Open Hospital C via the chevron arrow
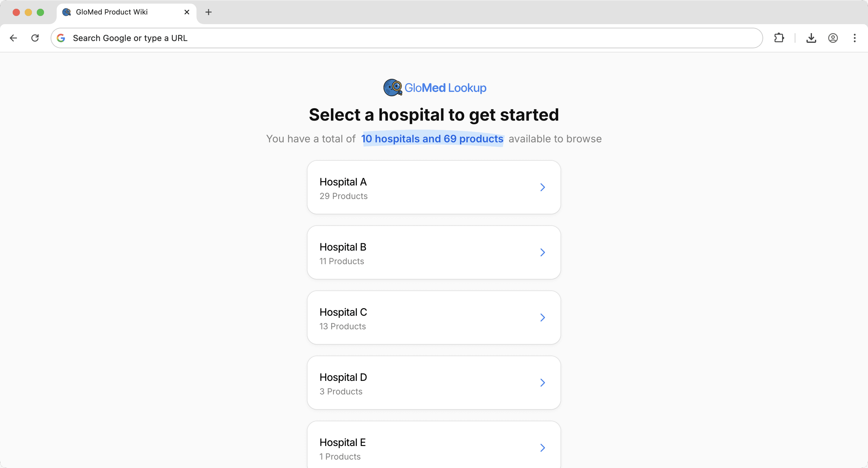This screenshot has width=868, height=468. 542,317
